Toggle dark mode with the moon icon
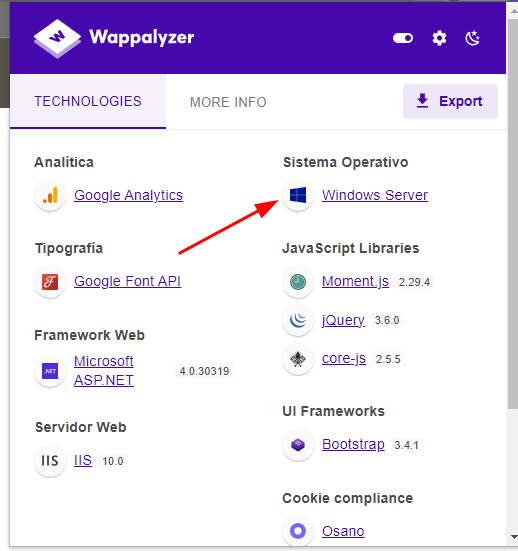This screenshot has height=551, width=518. tap(472, 38)
